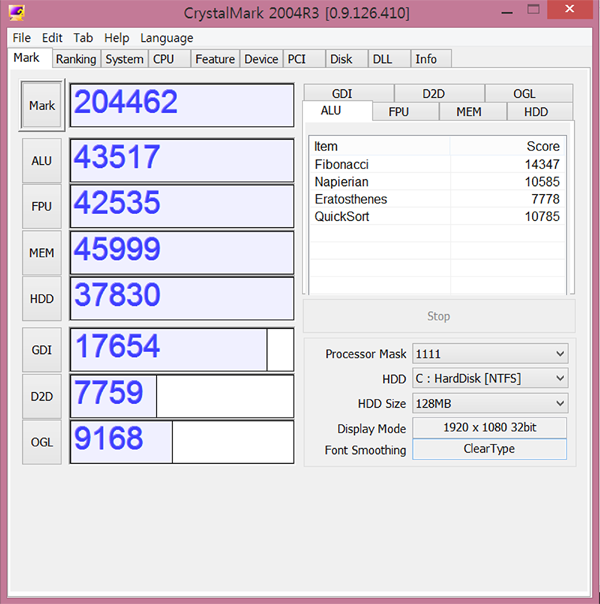Switch to the Disk tab

(x=347, y=59)
